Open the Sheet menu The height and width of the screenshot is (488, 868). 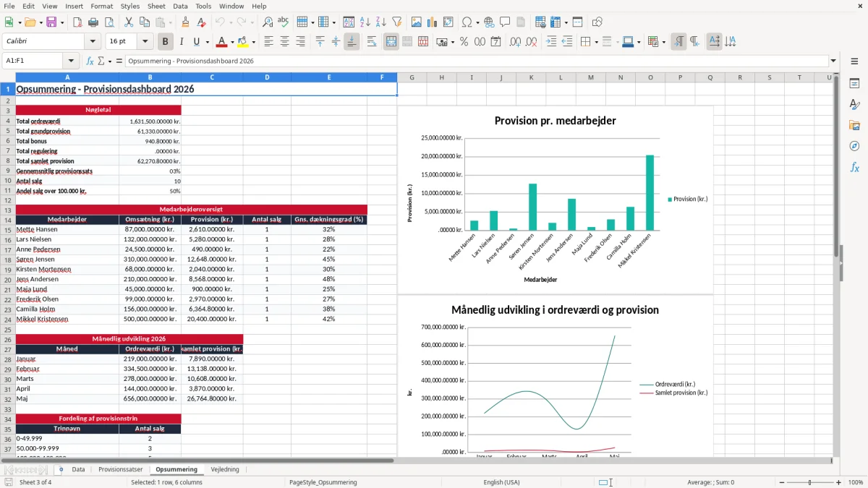(x=156, y=6)
